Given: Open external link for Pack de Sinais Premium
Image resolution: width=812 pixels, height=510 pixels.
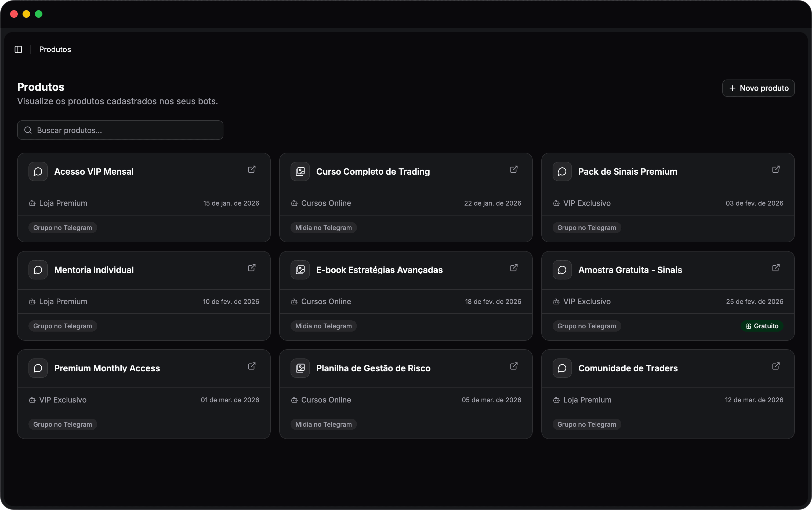Looking at the screenshot, I should point(775,169).
